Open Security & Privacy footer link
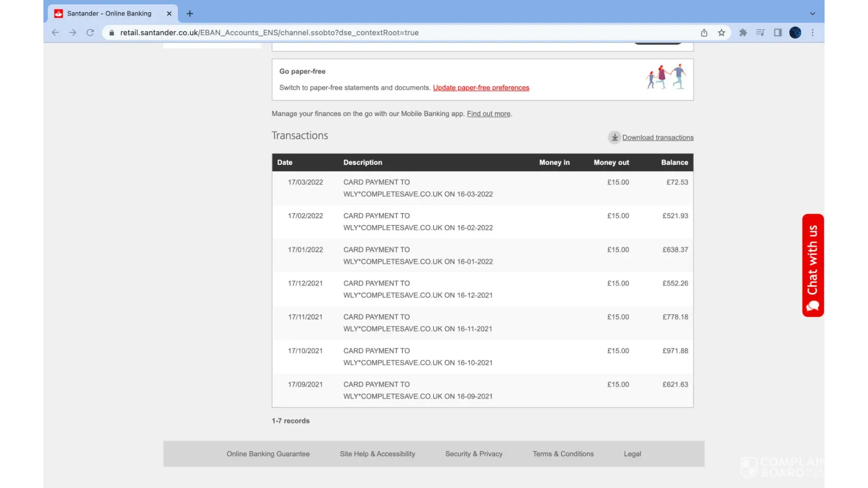This screenshot has width=868, height=488. pos(474,454)
